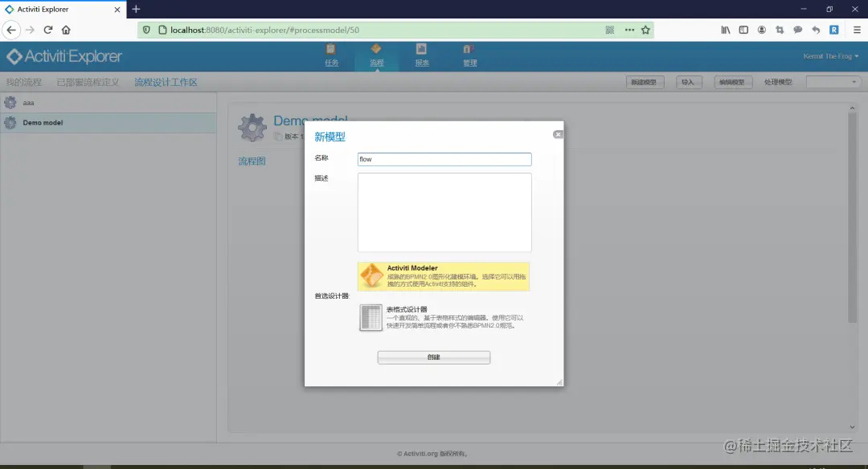The width and height of the screenshot is (868, 469).
Task: Open the 流程 process section
Action: [376, 55]
